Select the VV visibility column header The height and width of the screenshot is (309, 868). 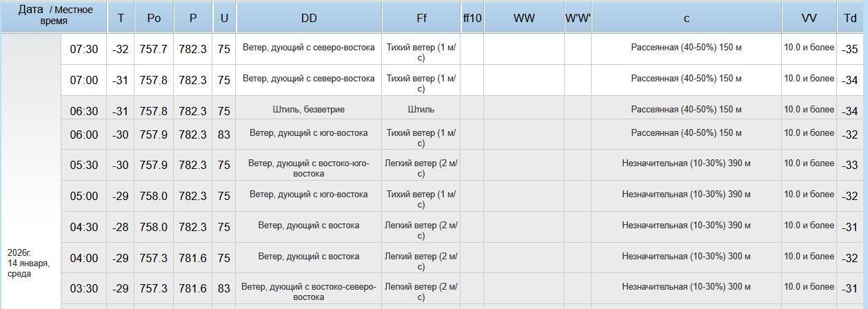click(x=809, y=19)
